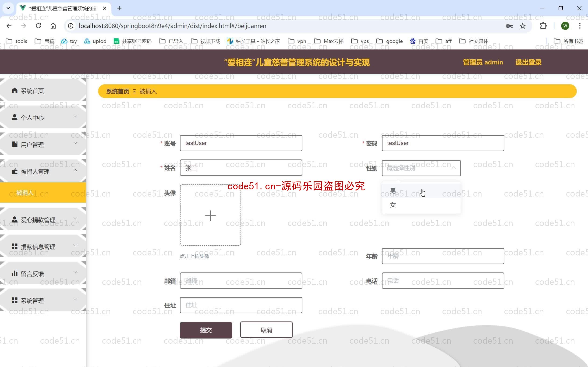Open the vpn bookmark folder
The height and width of the screenshot is (367, 588).
tap(297, 41)
